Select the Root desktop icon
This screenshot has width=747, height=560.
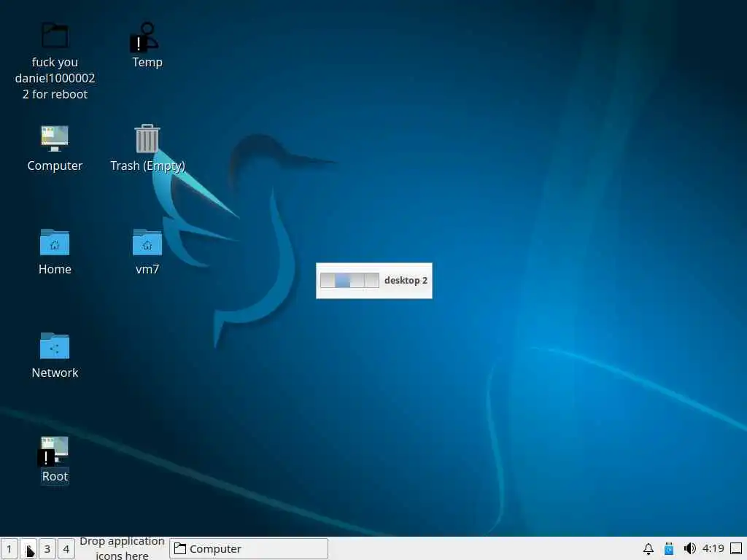tap(54, 451)
